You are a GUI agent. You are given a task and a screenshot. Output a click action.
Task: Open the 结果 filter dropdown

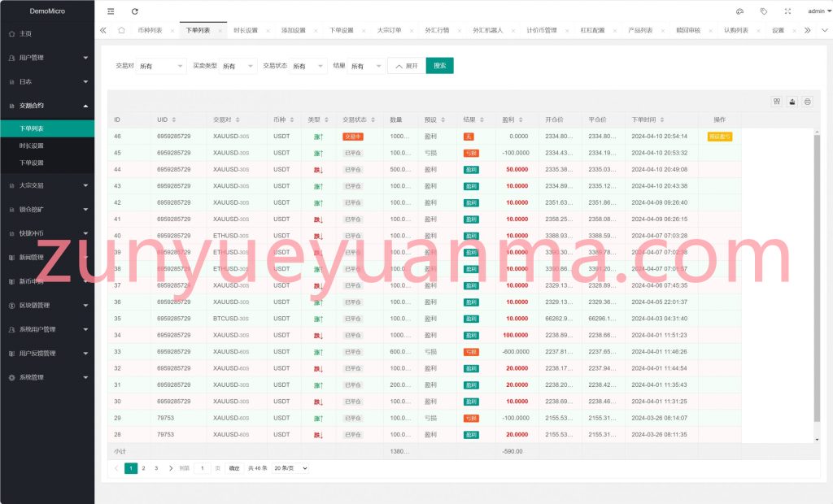click(367, 66)
